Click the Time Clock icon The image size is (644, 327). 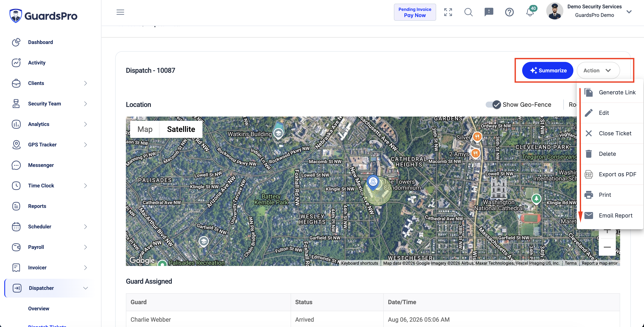[16, 185]
